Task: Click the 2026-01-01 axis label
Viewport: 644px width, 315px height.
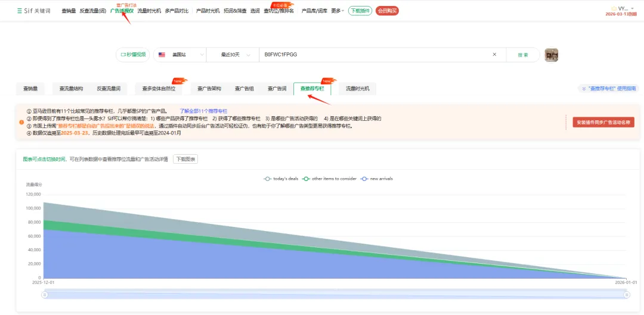Action: [626, 283]
